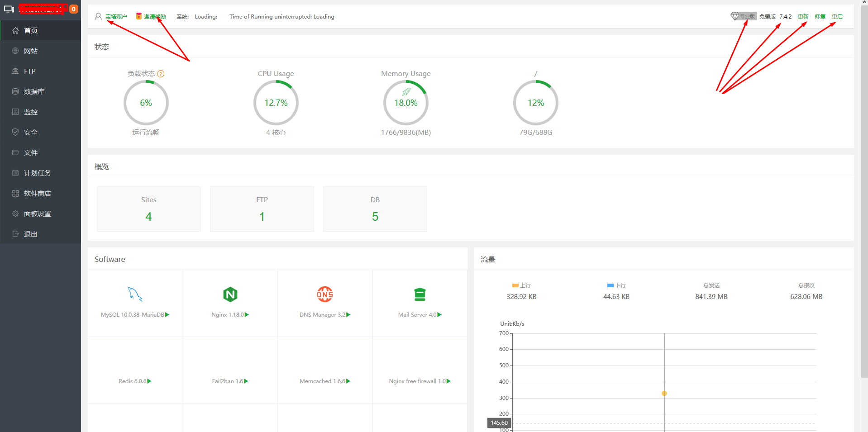The height and width of the screenshot is (432, 868).
Task: Click the CPU Usage circular gauge
Action: pos(276,103)
